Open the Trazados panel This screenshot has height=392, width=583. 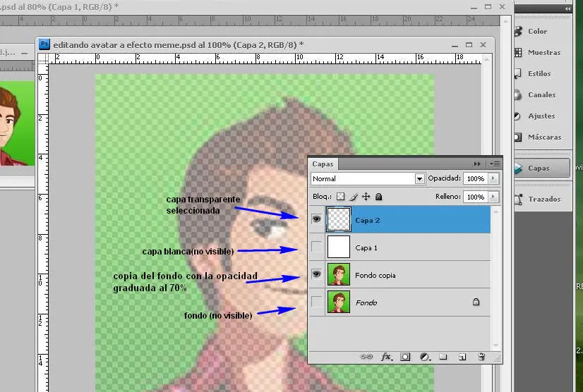click(x=543, y=200)
